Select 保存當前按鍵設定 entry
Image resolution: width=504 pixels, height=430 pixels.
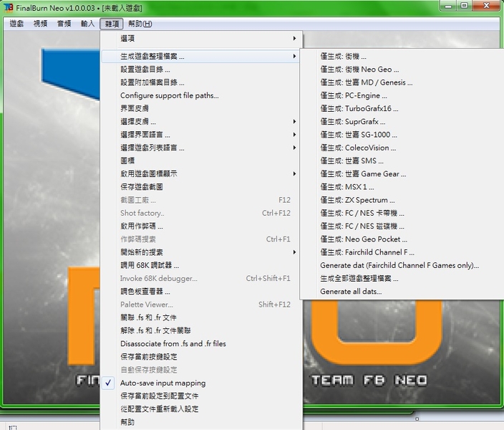(202, 357)
